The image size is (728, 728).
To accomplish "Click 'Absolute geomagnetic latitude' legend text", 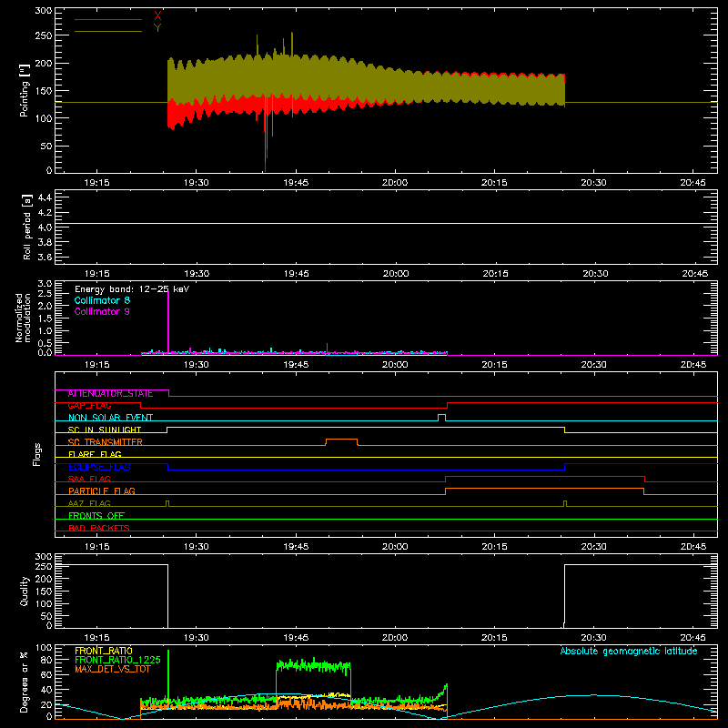I will (629, 651).
